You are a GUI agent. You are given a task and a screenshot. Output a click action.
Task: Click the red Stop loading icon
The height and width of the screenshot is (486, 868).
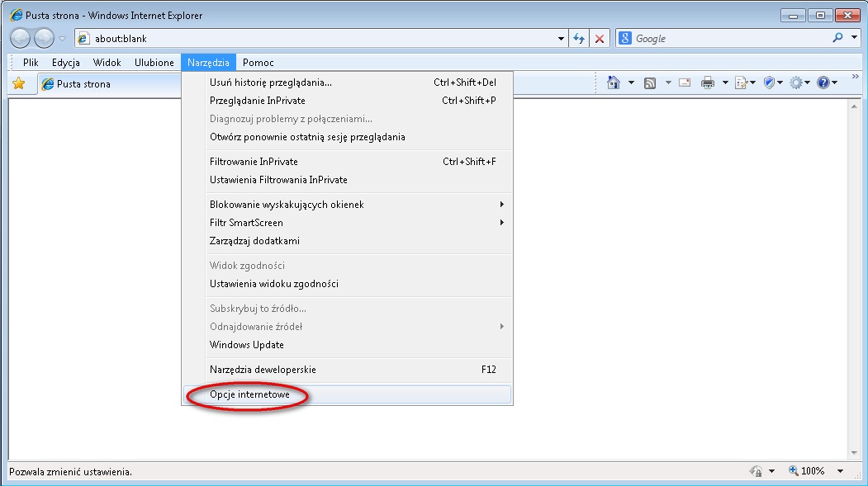coord(600,38)
